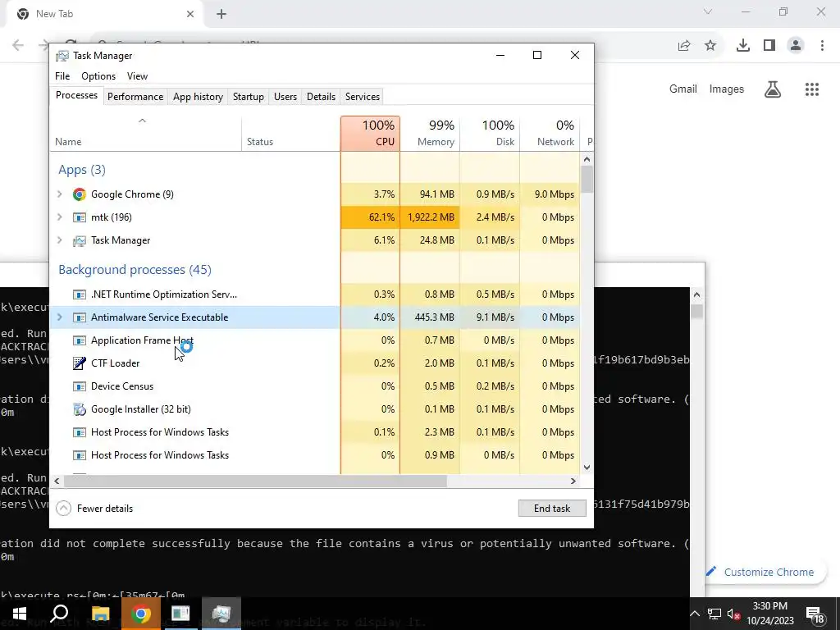The image size is (840, 630).
Task: Open the Images link
Action: (727, 89)
